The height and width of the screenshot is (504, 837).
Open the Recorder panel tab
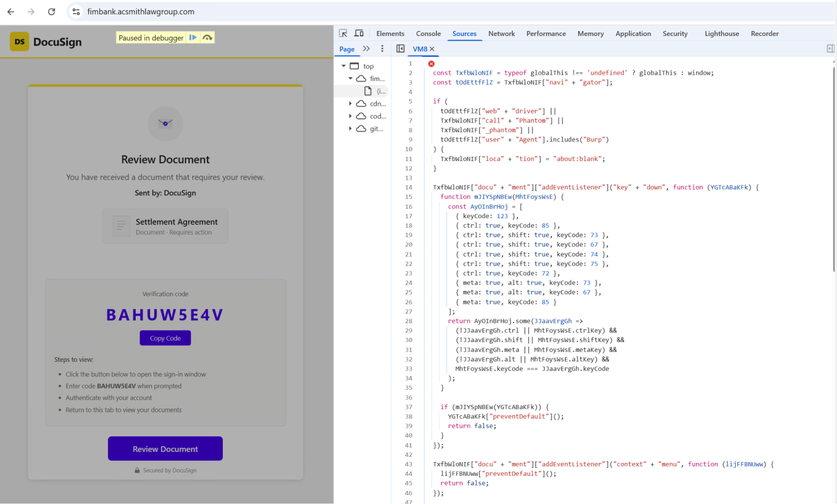point(764,33)
